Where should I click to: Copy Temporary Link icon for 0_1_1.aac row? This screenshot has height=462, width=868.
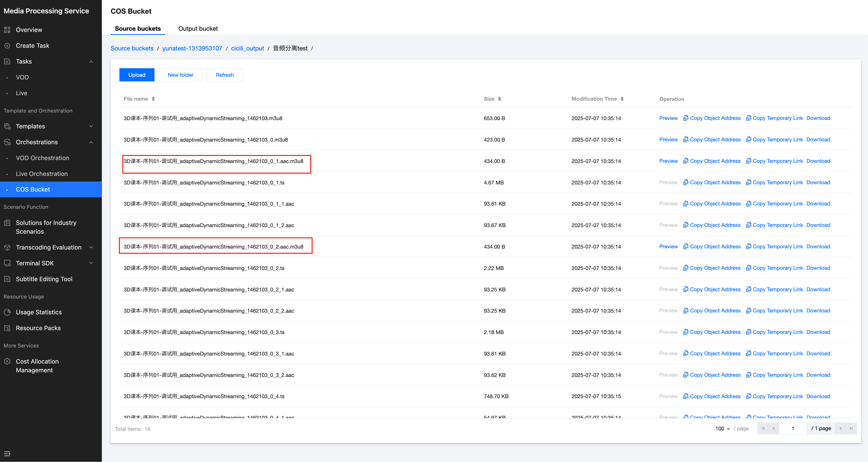[749, 203]
